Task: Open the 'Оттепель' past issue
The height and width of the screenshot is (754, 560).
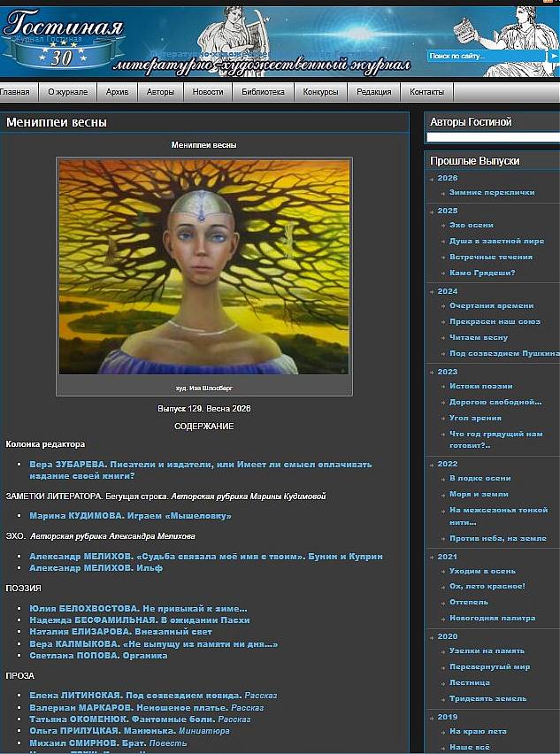Action: click(468, 602)
